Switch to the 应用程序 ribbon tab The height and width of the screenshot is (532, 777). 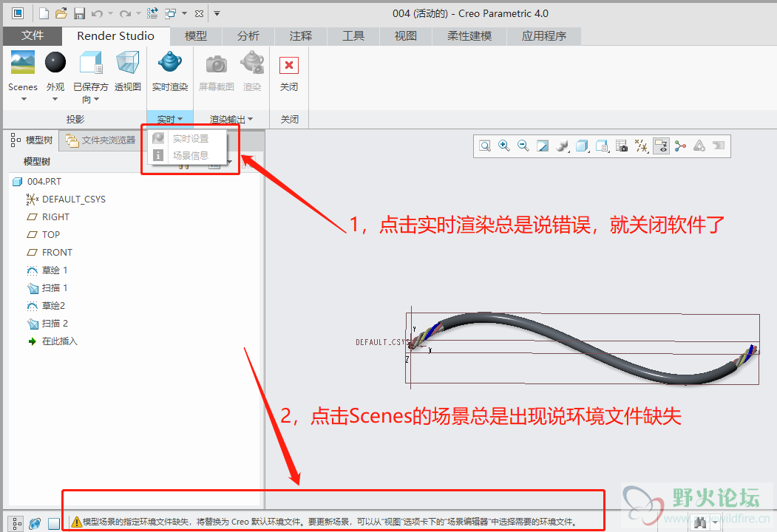click(544, 35)
